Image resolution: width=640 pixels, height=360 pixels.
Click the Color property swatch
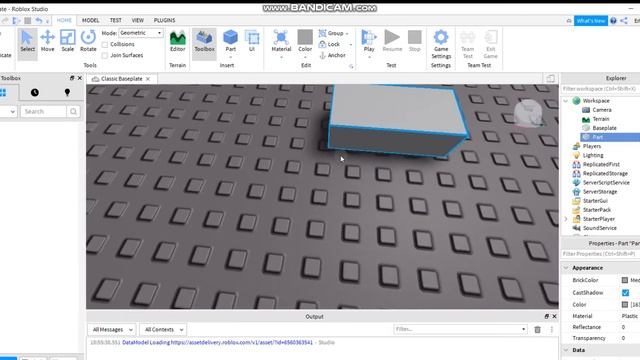[x=624, y=304]
